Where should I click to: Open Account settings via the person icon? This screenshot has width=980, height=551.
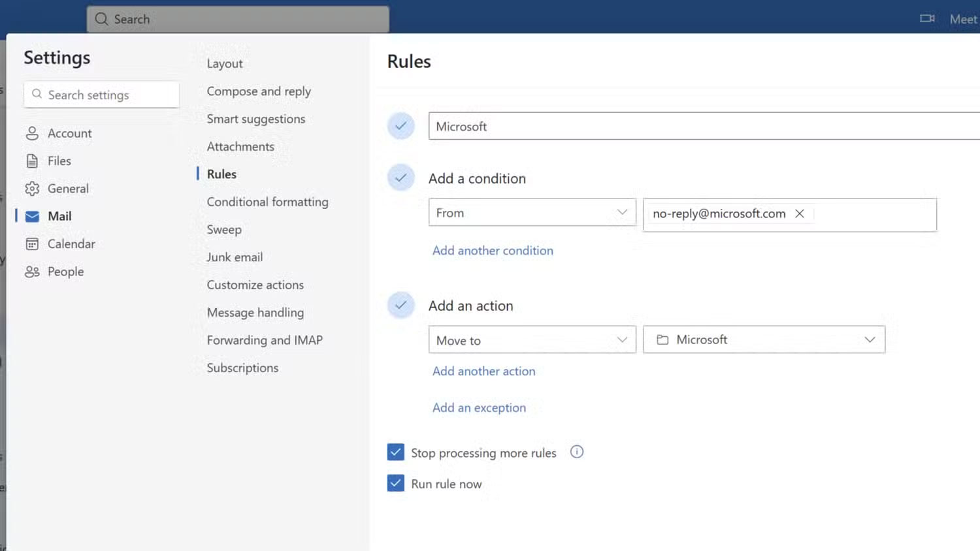coord(33,133)
